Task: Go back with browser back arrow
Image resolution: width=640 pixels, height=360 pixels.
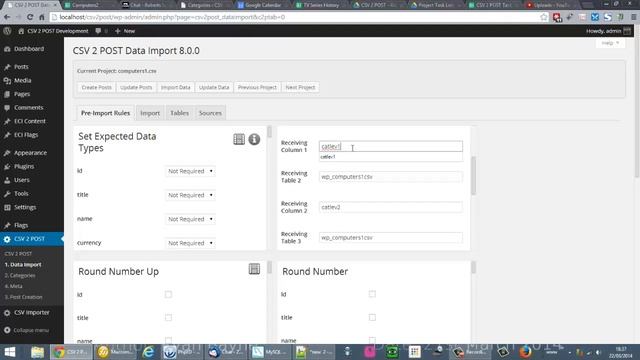Action: (7, 17)
